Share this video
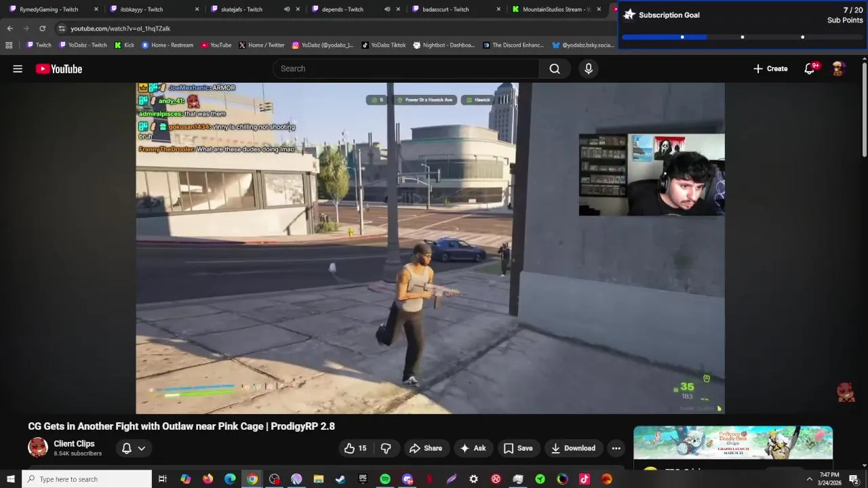The image size is (868, 488). 426,448
